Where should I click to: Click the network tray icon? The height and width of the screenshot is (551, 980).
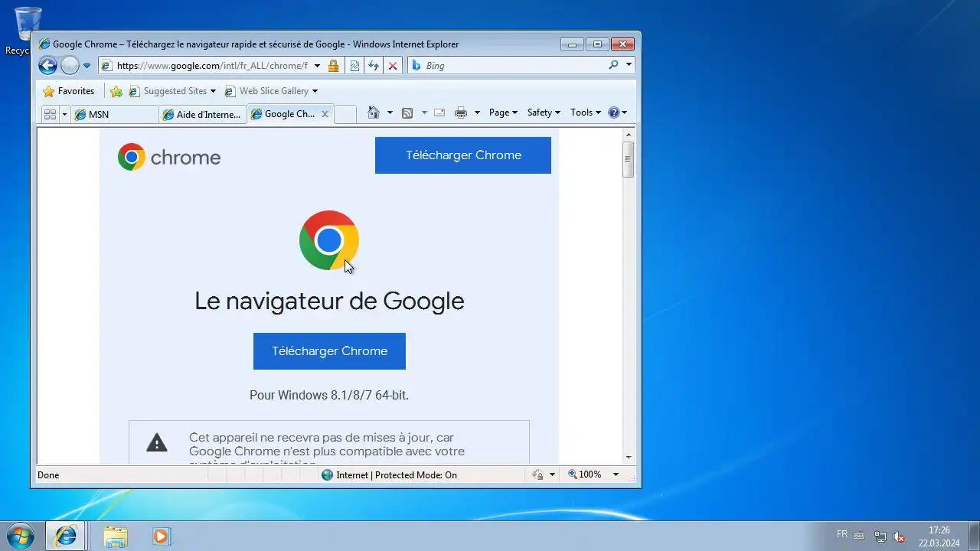point(880,536)
